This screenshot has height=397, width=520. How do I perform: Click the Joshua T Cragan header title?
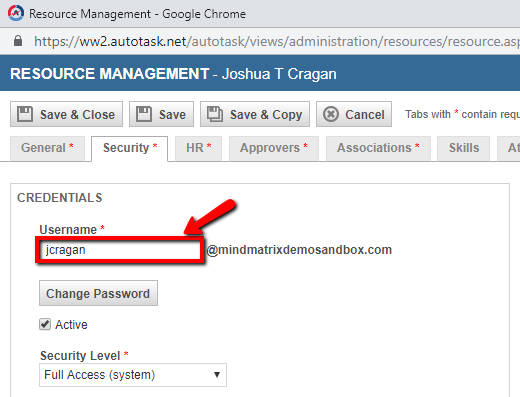click(279, 74)
